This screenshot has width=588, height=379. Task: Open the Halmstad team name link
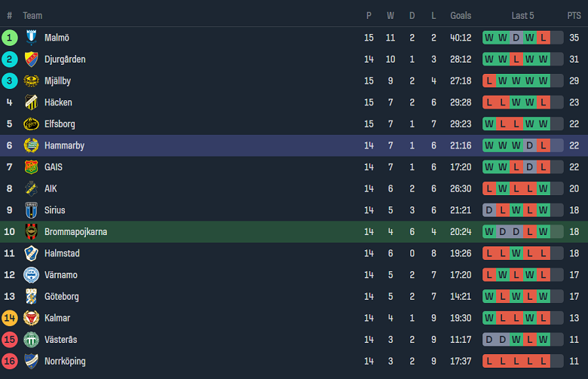(x=62, y=253)
